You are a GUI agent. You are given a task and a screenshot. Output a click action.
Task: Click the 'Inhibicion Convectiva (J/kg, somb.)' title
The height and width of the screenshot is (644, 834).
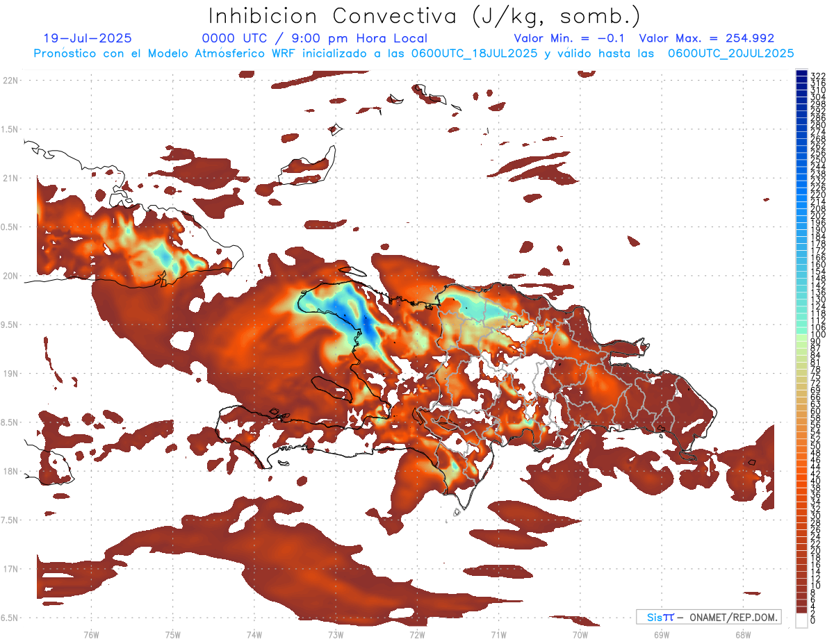coord(425,16)
